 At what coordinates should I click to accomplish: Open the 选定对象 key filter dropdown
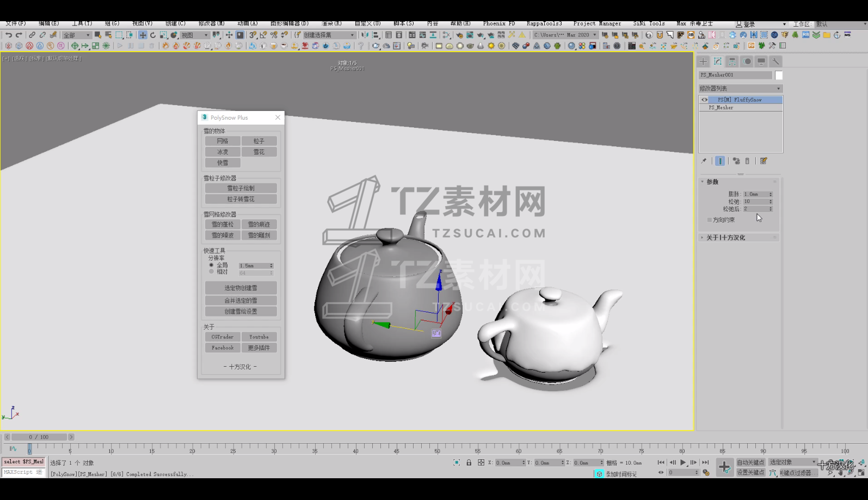pos(793,462)
